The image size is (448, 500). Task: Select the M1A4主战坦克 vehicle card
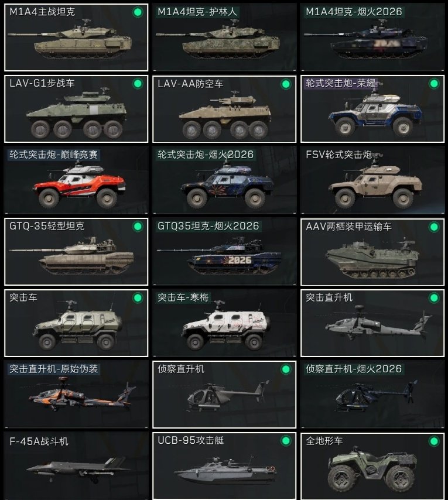(x=76, y=37)
